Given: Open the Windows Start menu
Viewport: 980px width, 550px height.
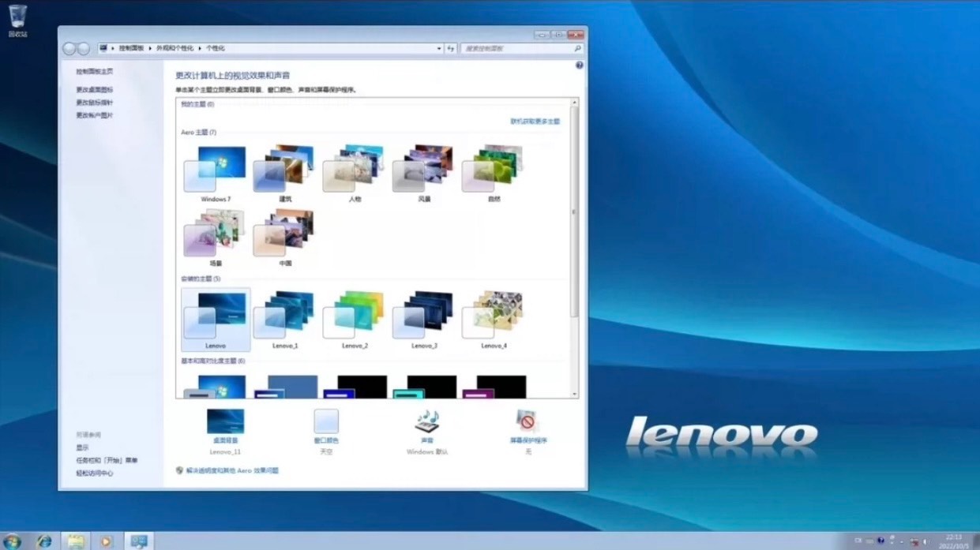Looking at the screenshot, I should pyautogui.click(x=13, y=541).
